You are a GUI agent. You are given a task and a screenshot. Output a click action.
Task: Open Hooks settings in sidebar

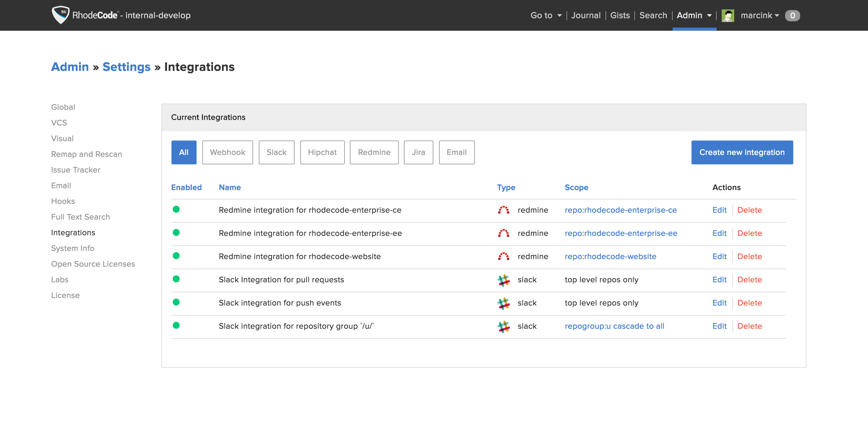pyautogui.click(x=63, y=201)
